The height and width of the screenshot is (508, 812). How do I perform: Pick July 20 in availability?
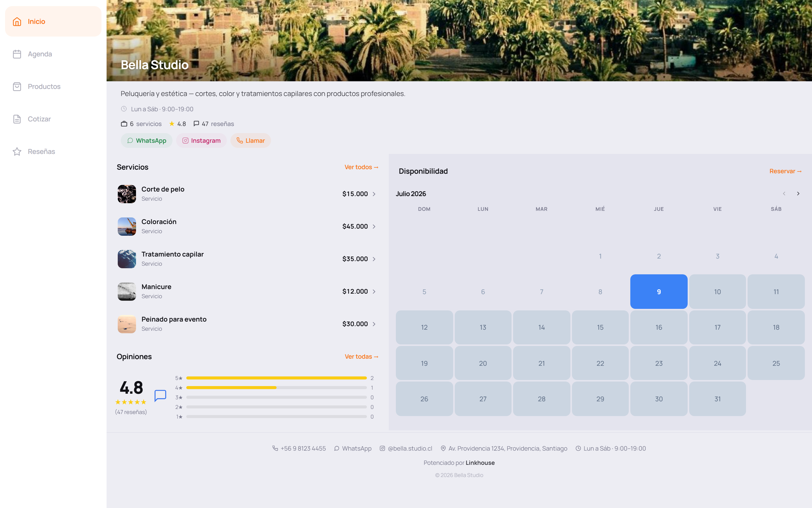click(x=483, y=363)
